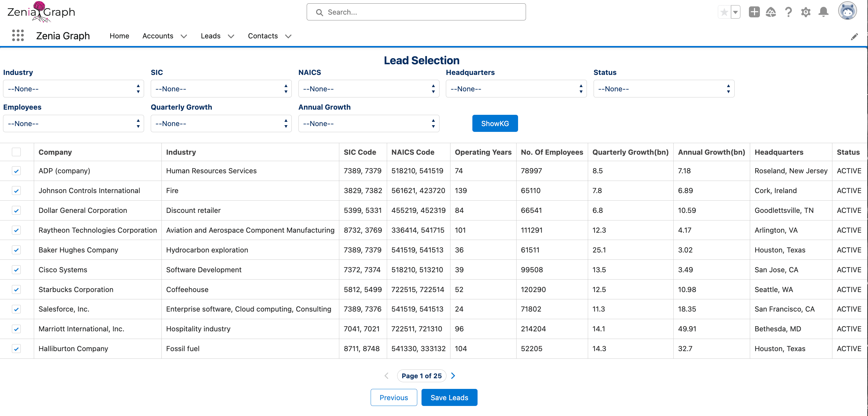Open the SIC filter dropdown

click(x=221, y=89)
